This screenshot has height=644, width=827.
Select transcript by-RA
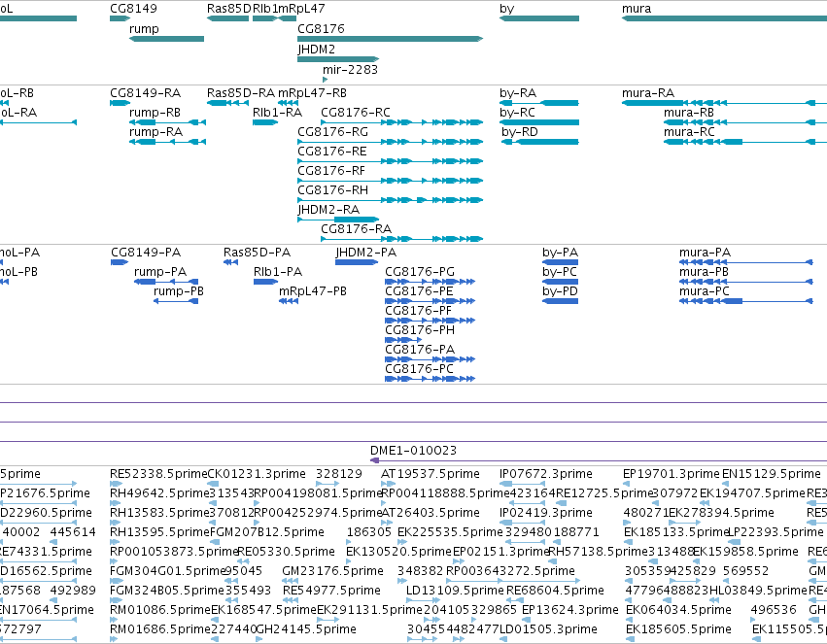pos(518,93)
